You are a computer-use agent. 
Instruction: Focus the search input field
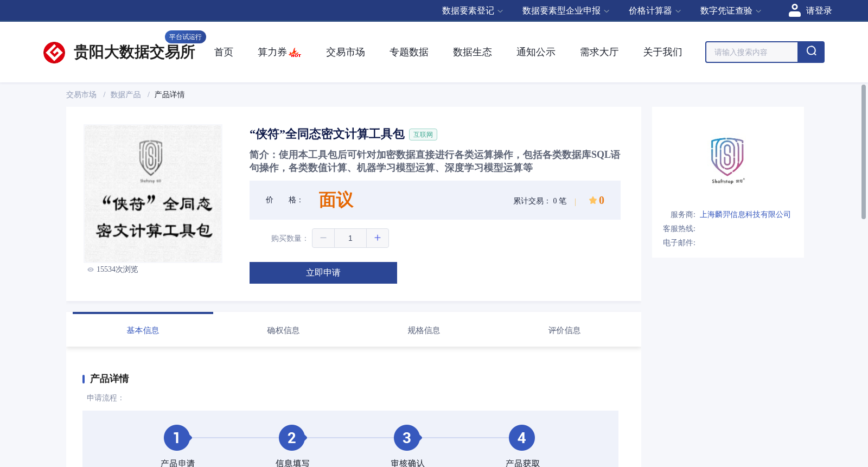click(752, 52)
